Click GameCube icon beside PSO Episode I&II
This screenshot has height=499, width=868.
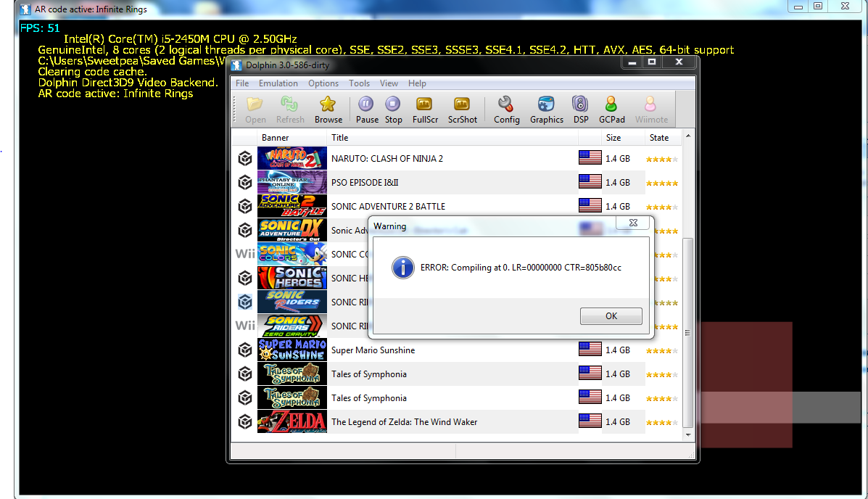245,182
